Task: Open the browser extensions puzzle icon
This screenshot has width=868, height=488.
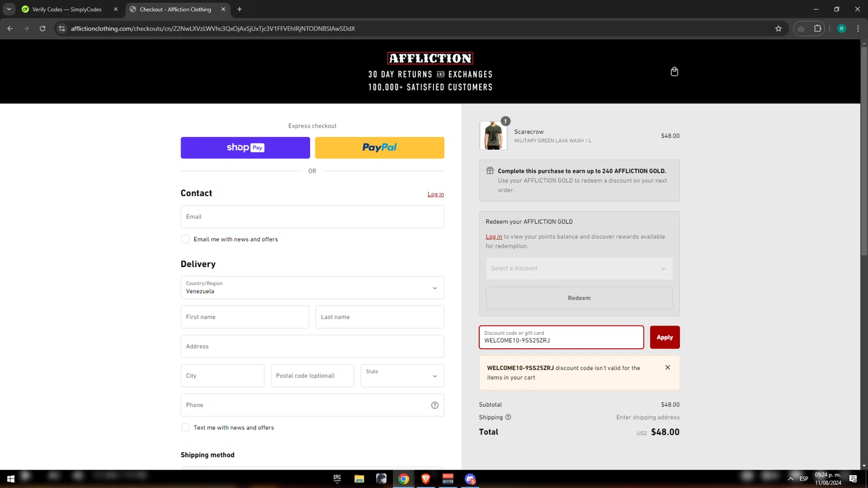Action: coord(817,28)
